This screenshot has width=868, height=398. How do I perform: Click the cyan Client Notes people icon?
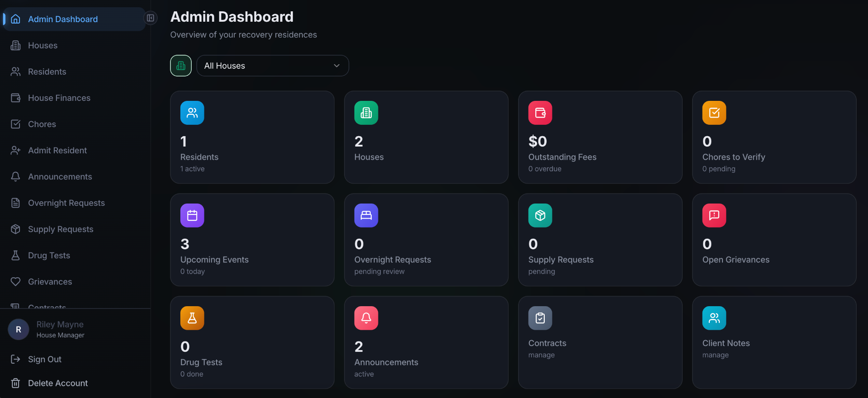coord(714,318)
